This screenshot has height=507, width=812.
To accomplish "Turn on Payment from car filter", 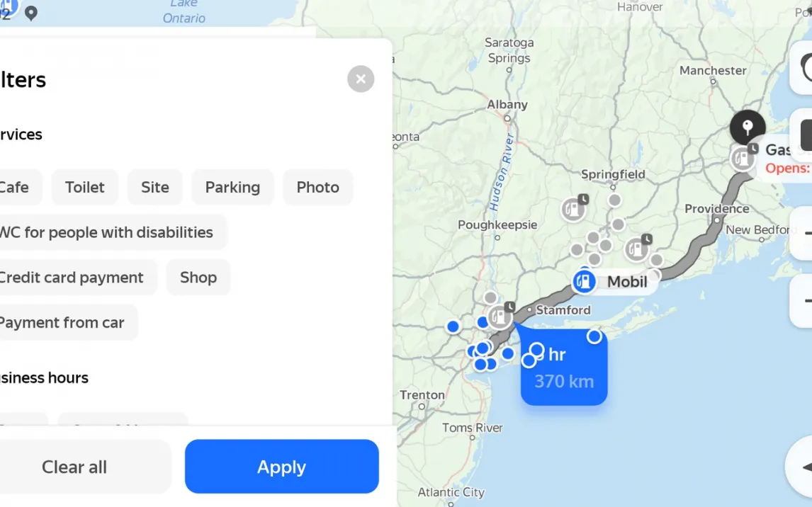I will (x=62, y=323).
